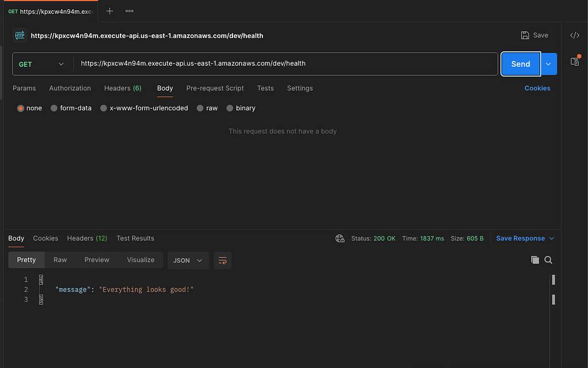The height and width of the screenshot is (368, 588).
Task: Open the Settings tab
Action: tap(300, 88)
